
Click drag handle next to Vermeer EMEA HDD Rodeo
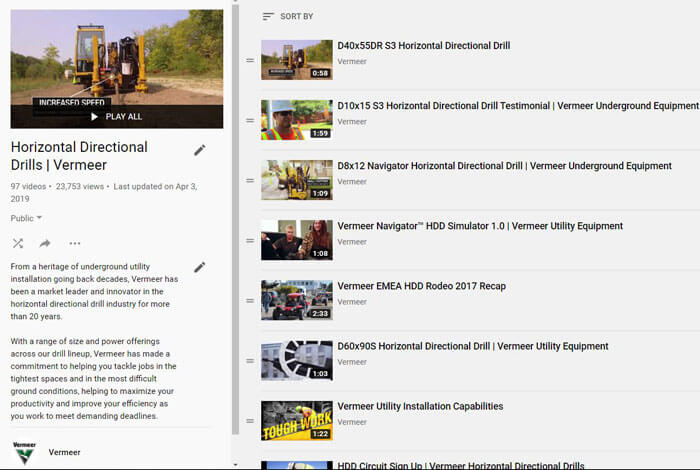[250, 301]
